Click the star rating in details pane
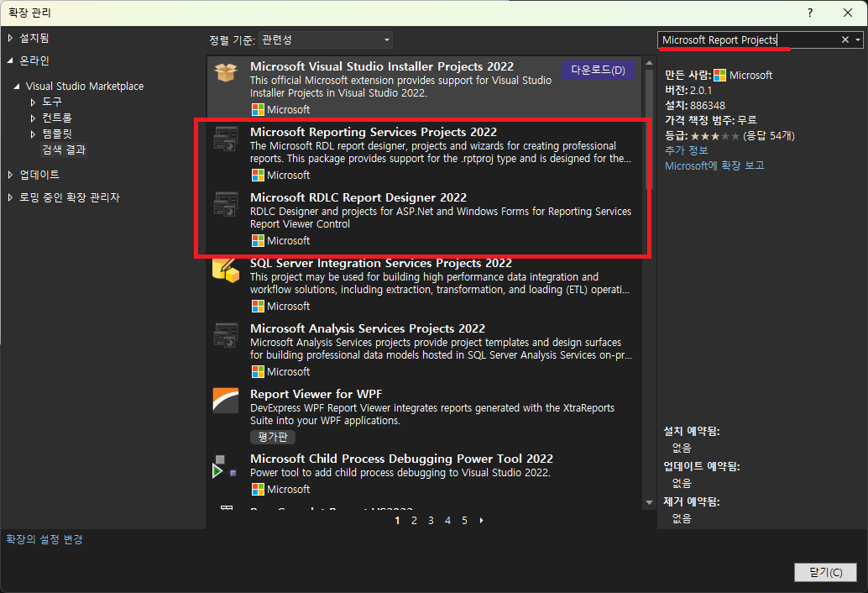The width and height of the screenshot is (868, 593). coord(714,136)
